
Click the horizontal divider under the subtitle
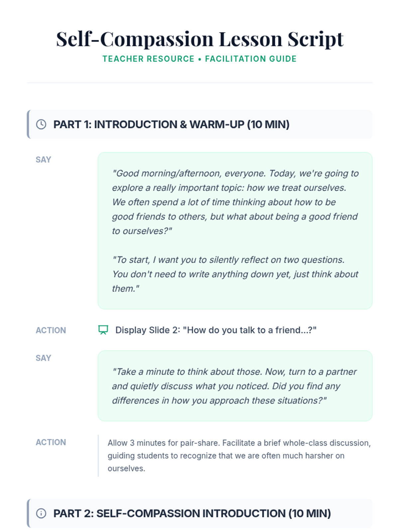199,82
